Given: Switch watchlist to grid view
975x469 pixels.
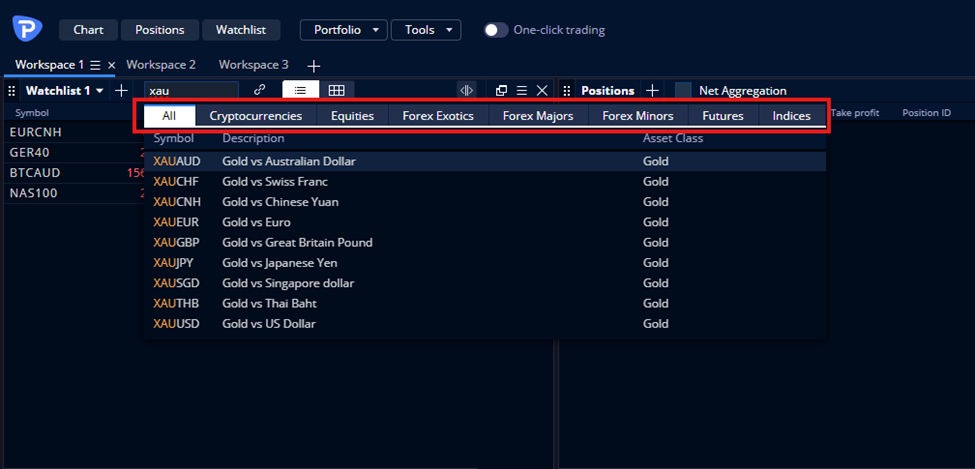Looking at the screenshot, I should click(337, 90).
